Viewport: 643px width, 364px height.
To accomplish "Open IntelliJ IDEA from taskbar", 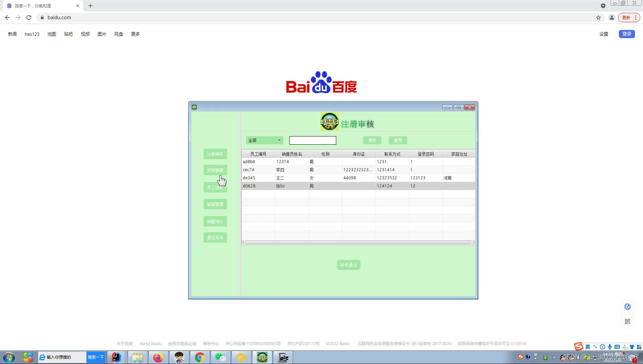I will pos(116,357).
